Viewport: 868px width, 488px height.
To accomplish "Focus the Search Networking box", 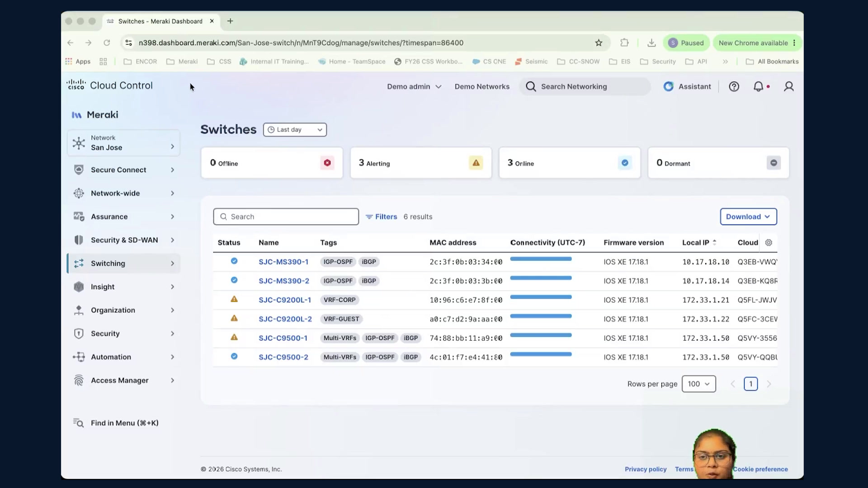I will pyautogui.click(x=585, y=86).
